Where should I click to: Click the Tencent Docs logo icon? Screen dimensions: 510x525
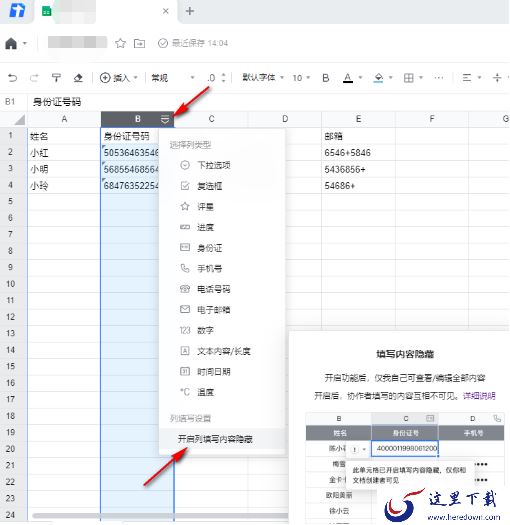[x=17, y=10]
